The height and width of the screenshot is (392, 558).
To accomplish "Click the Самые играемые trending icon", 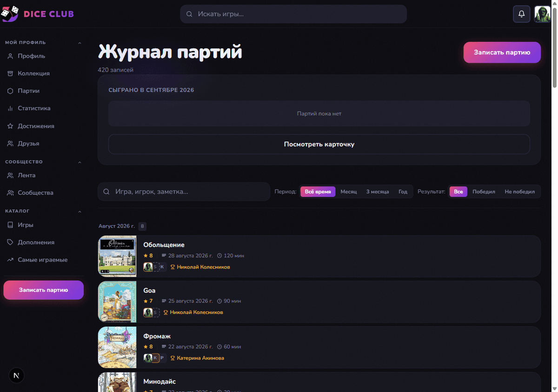I will coord(10,260).
